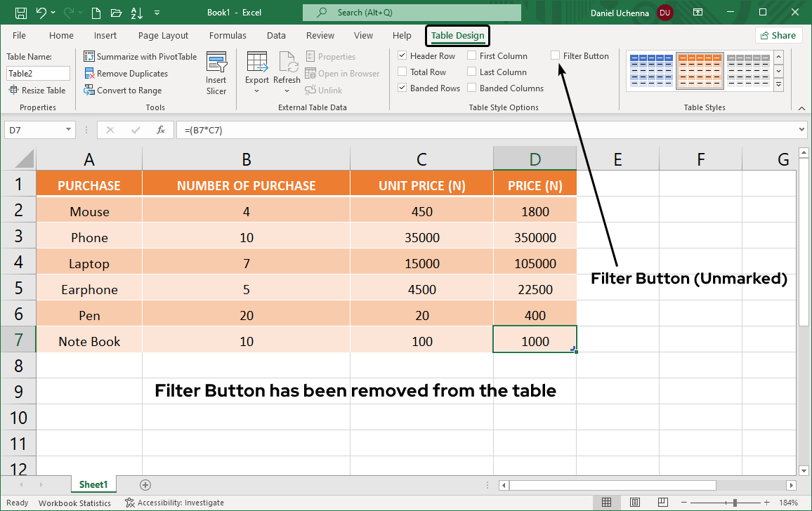Enable the Total Row checkbox
Screen dimensions: 812x511
coord(403,72)
